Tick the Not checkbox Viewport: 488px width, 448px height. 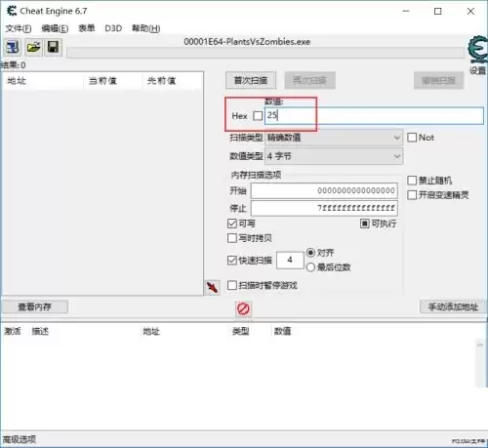click(x=412, y=138)
